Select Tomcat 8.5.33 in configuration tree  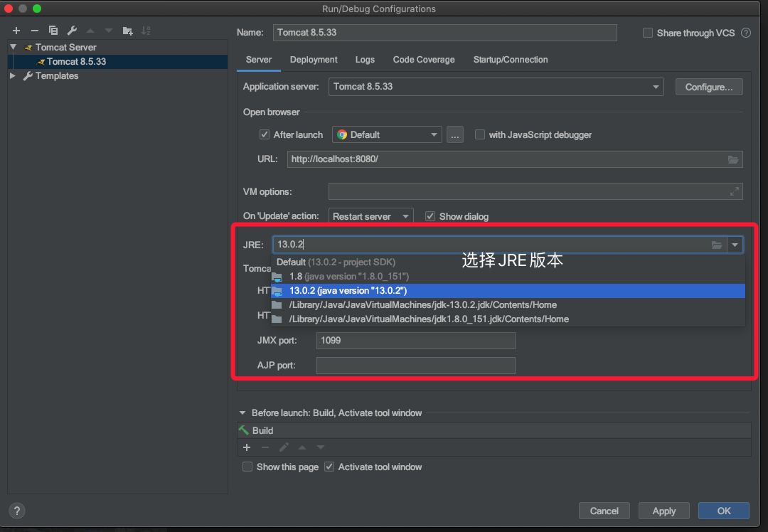117,62
